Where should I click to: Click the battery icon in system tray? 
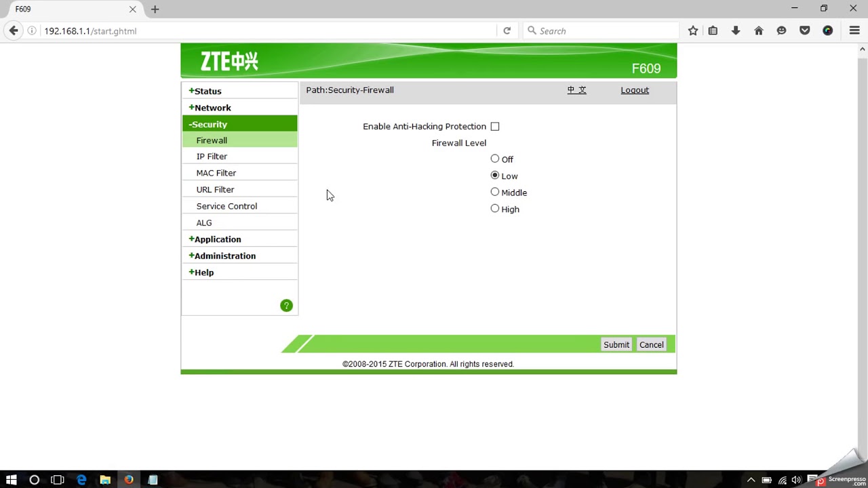766,480
